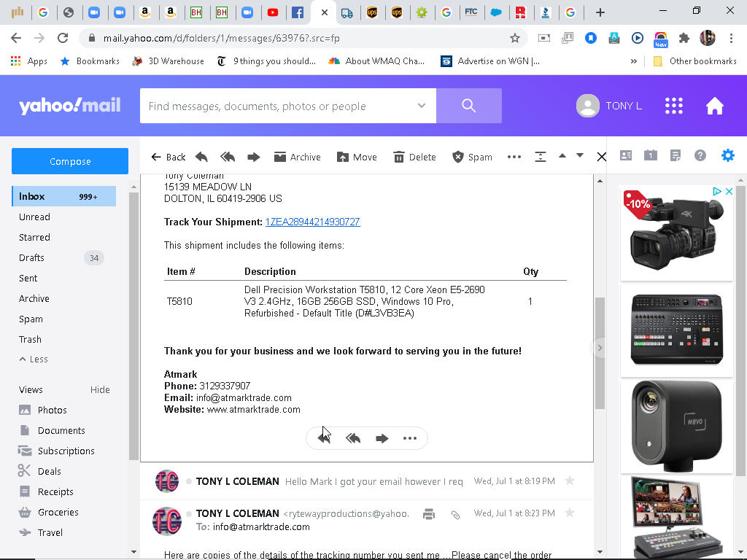Open the Calendar panel icon
This screenshot has width=747, height=560.
coord(650,155)
